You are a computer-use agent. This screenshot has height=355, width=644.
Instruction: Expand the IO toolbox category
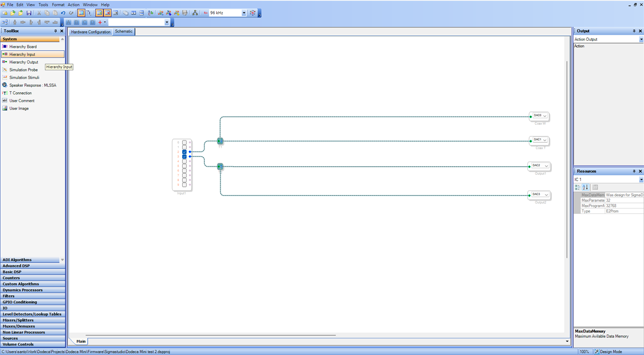[x=33, y=308]
